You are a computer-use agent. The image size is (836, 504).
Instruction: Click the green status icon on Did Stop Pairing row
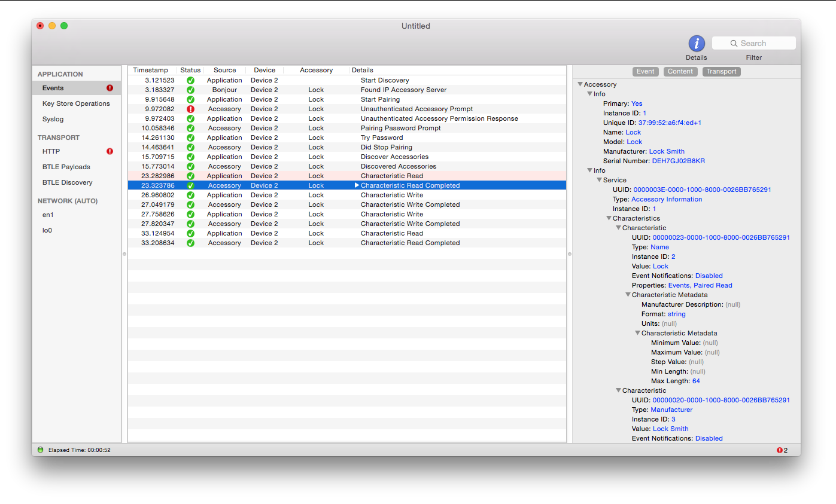pos(190,147)
